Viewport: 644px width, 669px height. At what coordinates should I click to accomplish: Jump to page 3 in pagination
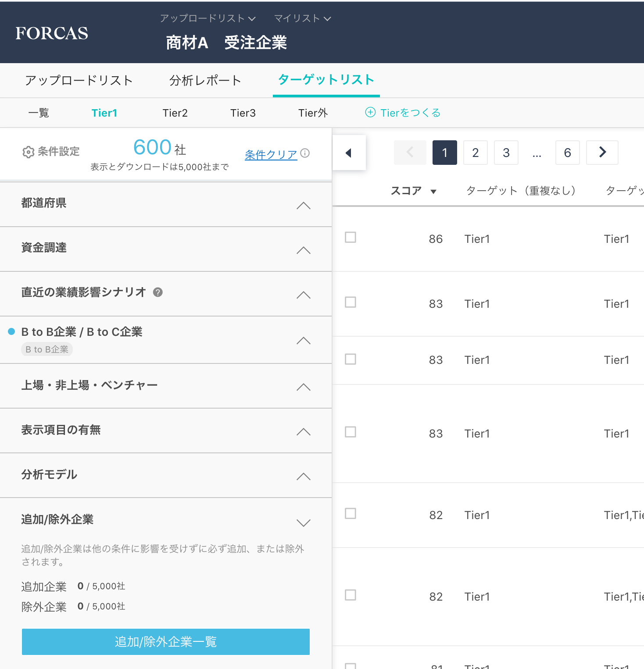point(506,153)
